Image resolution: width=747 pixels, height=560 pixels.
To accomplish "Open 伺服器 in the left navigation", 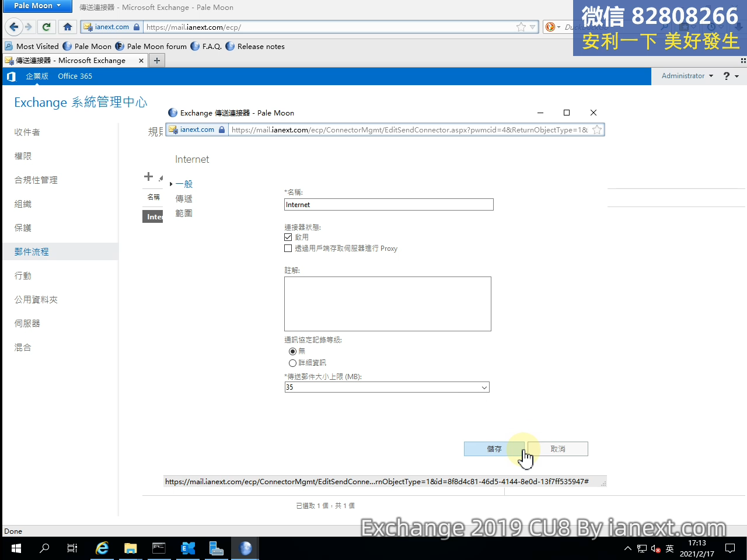I will click(27, 324).
